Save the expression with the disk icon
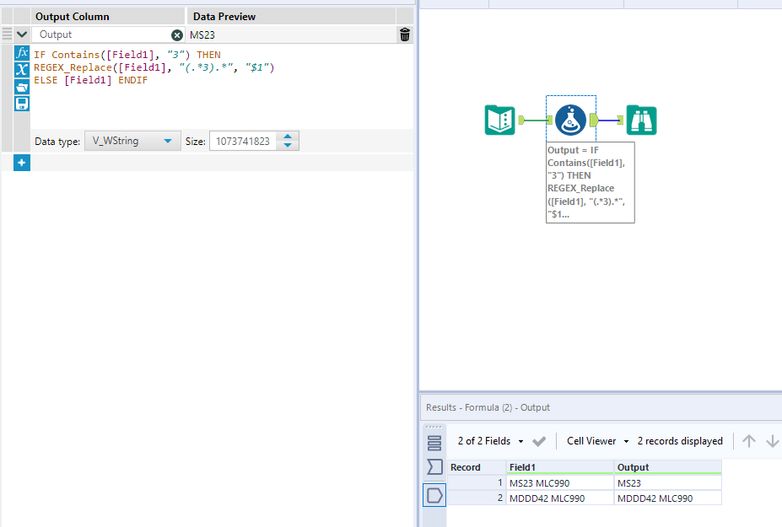Viewport: 782px width, 527px height. pyautogui.click(x=21, y=104)
